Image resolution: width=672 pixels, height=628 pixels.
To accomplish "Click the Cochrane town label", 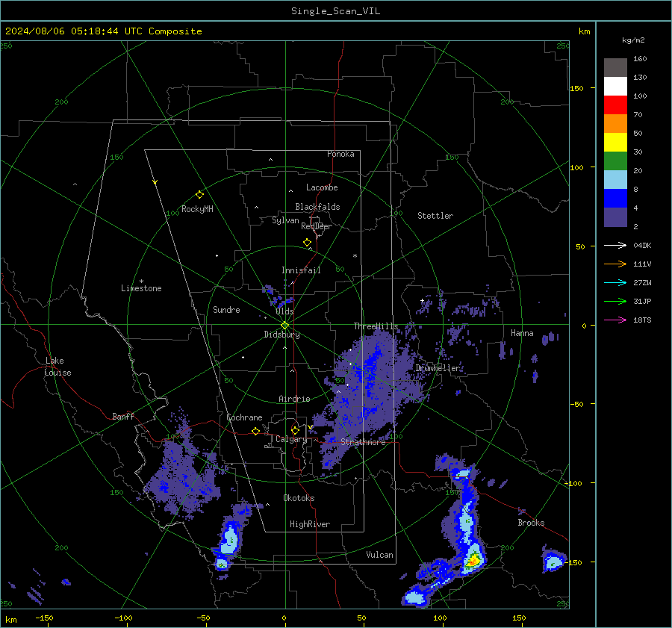I will pos(244,417).
